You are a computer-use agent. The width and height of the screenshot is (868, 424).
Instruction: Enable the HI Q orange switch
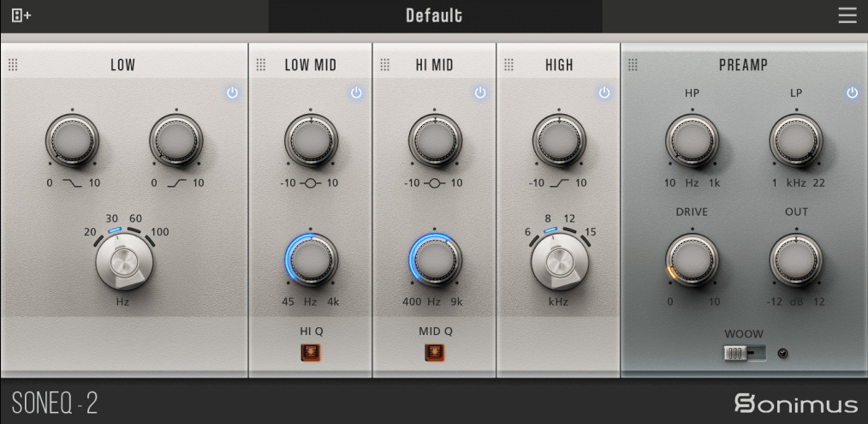[311, 353]
